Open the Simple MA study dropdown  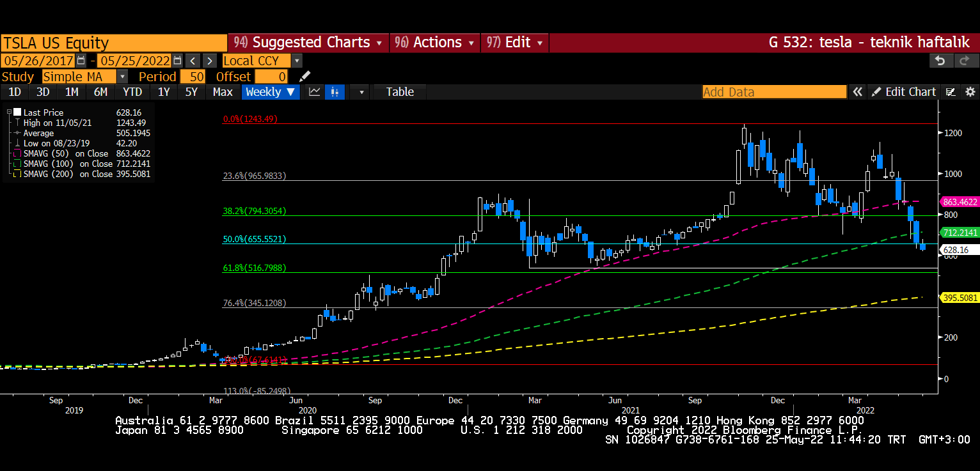click(x=122, y=77)
